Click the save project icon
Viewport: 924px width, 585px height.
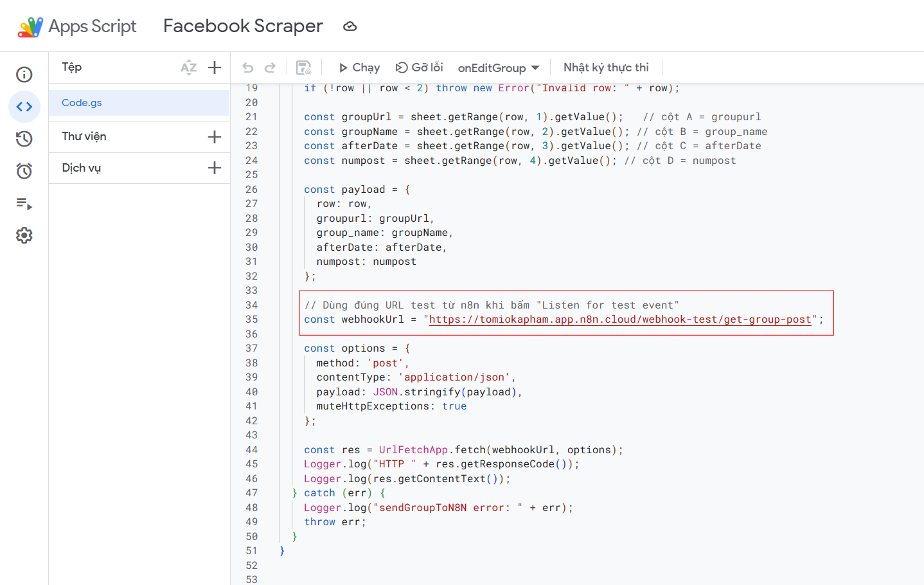tap(303, 67)
